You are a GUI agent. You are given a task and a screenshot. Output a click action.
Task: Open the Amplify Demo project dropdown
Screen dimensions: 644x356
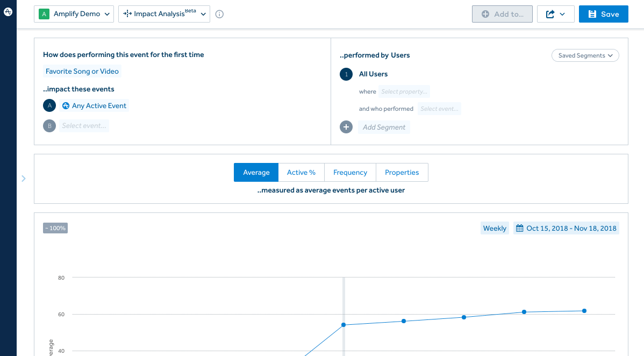pyautogui.click(x=74, y=15)
